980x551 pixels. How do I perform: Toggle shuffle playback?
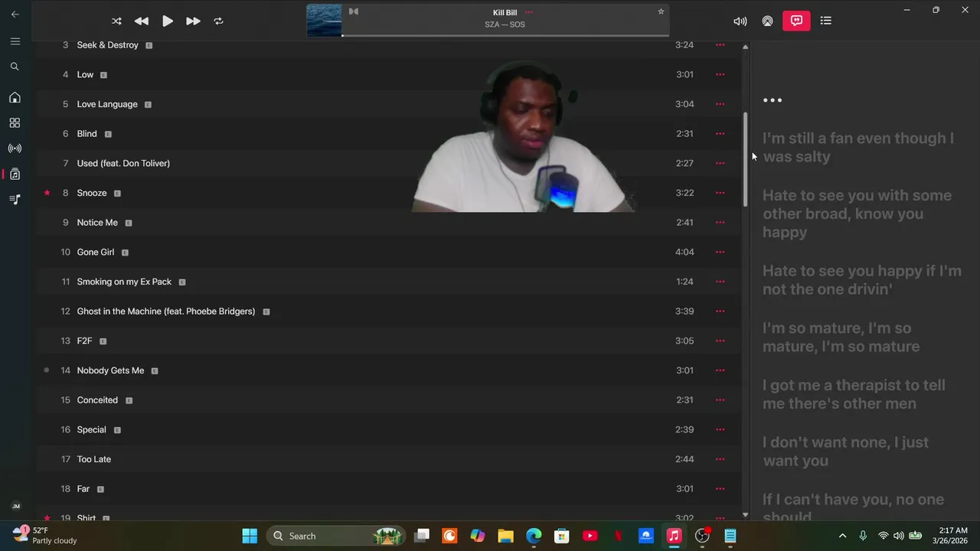(x=116, y=21)
